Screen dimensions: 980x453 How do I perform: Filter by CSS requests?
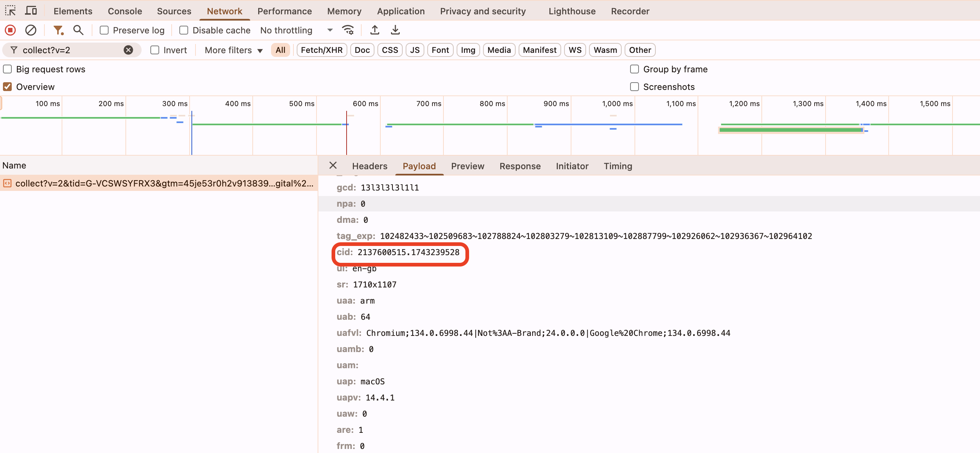point(390,50)
